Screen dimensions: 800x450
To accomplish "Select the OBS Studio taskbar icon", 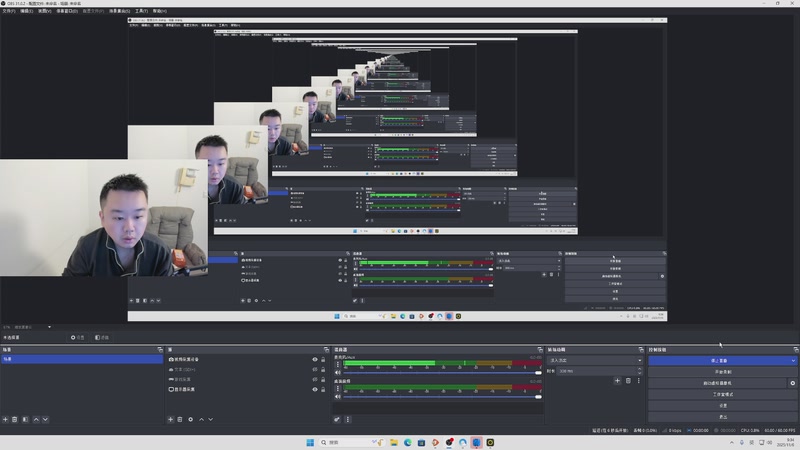I will [x=449, y=442].
